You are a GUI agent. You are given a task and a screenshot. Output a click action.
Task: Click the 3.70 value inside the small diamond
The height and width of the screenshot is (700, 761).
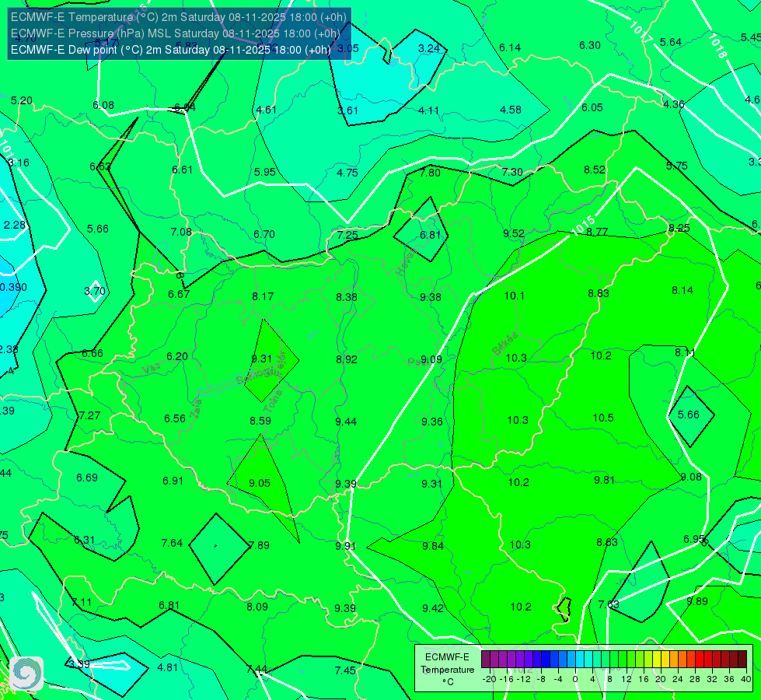(95, 291)
